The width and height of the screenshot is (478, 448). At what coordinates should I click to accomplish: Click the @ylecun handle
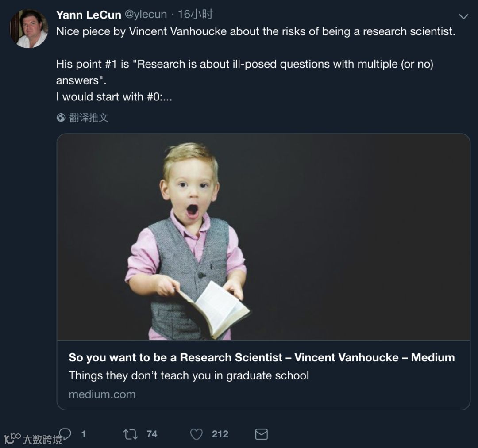[146, 15]
